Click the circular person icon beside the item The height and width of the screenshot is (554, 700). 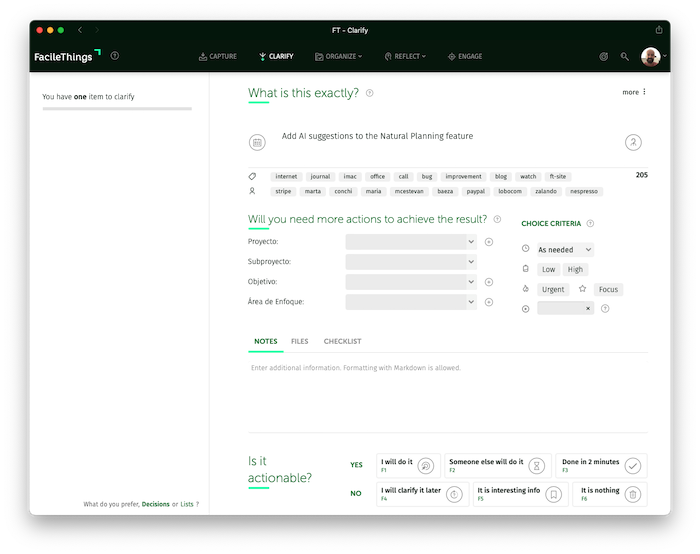633,142
